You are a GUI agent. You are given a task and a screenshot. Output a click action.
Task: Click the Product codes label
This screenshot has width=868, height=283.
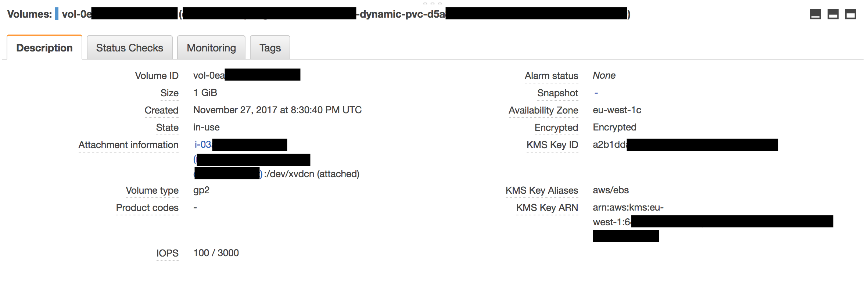pos(147,208)
